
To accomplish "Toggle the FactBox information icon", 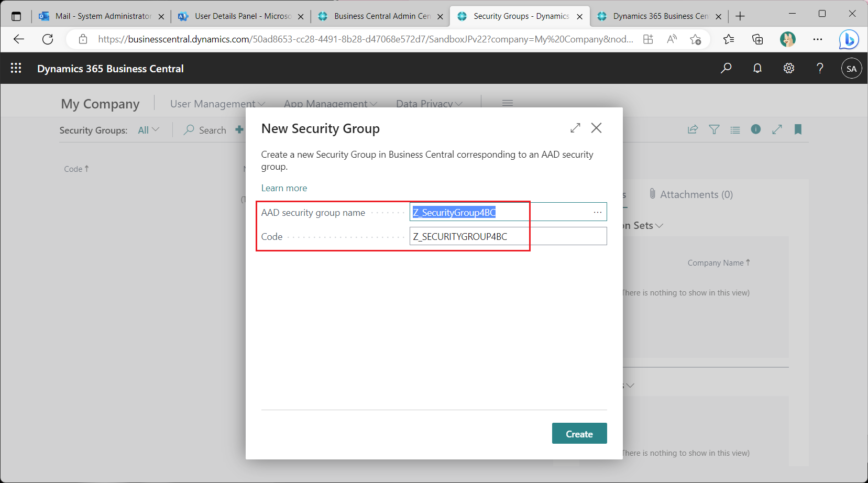I will click(756, 129).
